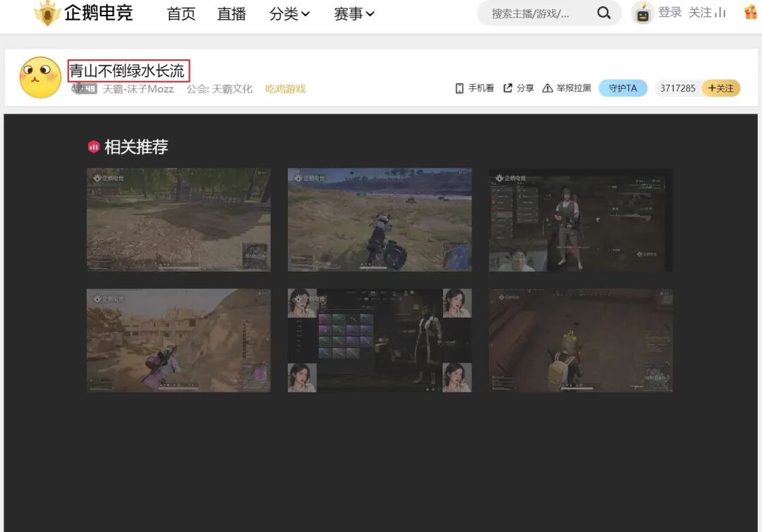Click the search magnifier icon
The image size is (762, 532).
pyautogui.click(x=603, y=13)
